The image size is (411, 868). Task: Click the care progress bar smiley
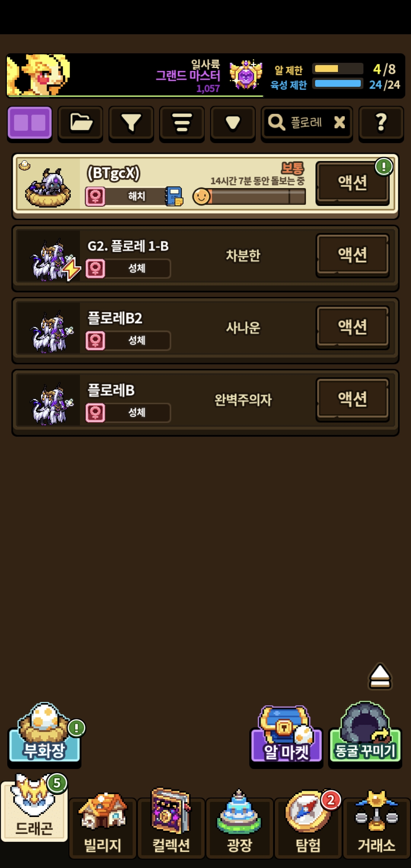(201, 196)
